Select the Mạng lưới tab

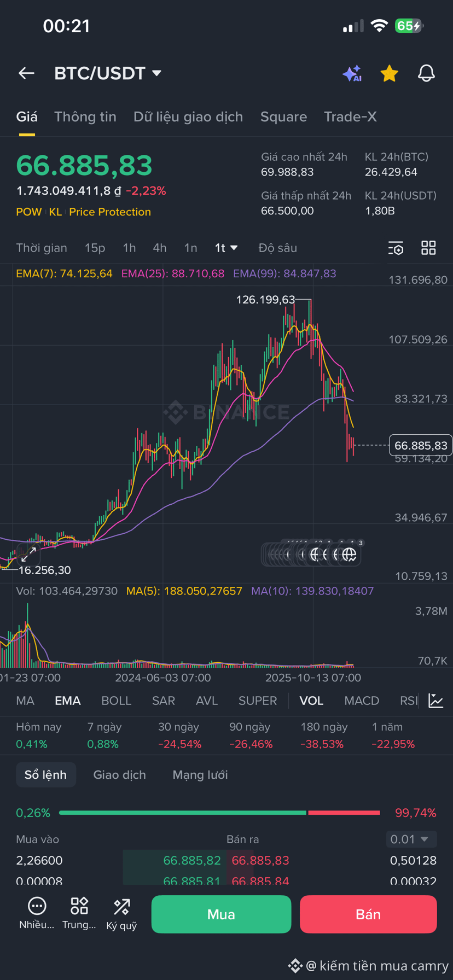200,775
